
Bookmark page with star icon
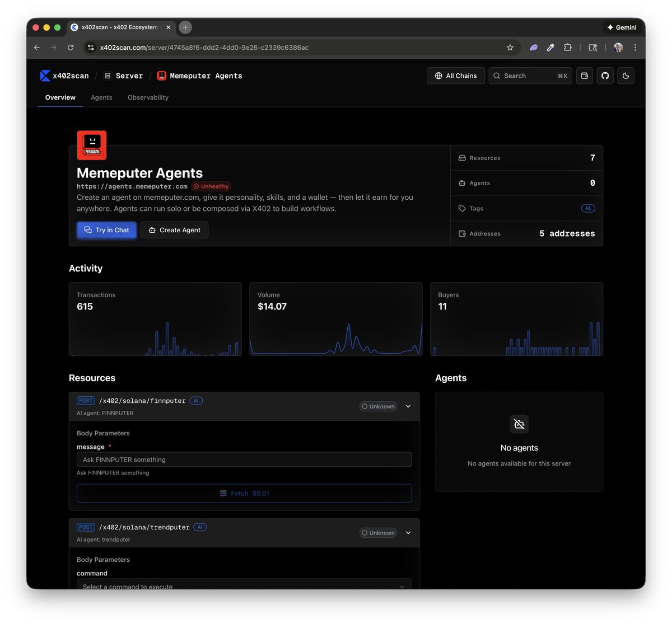click(x=510, y=48)
